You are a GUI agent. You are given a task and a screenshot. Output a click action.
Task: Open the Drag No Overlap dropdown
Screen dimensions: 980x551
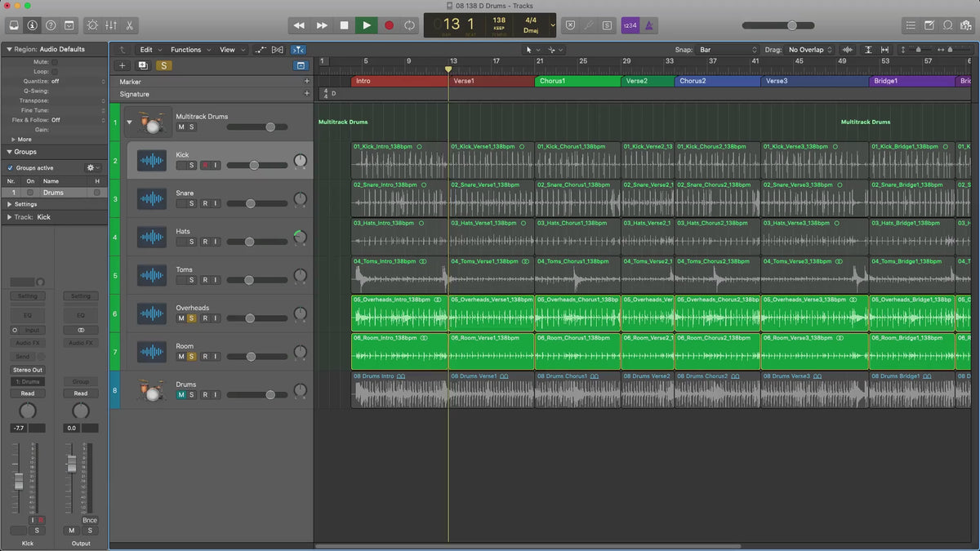click(810, 50)
